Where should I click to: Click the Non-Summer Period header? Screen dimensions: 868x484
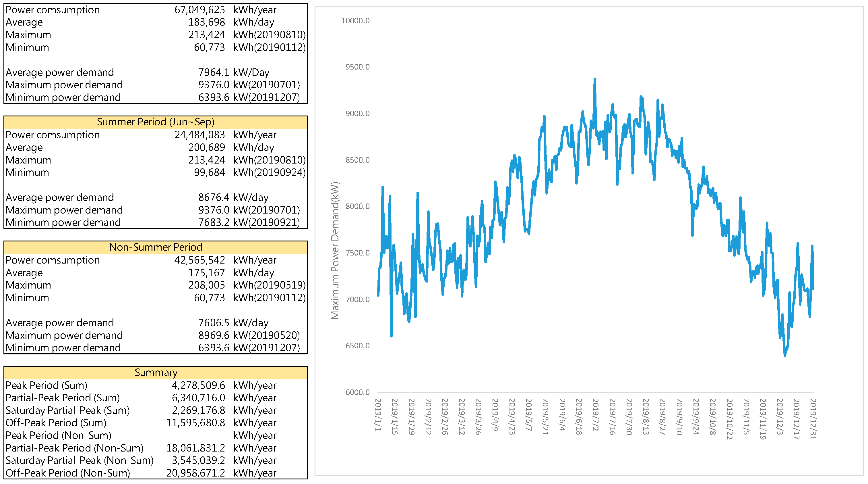tap(155, 247)
